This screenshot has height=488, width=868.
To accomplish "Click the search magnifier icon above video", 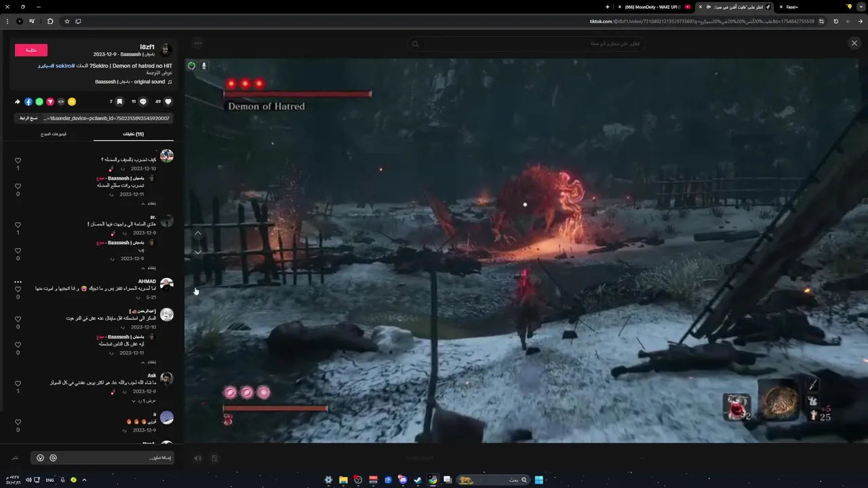I will 415,44.
